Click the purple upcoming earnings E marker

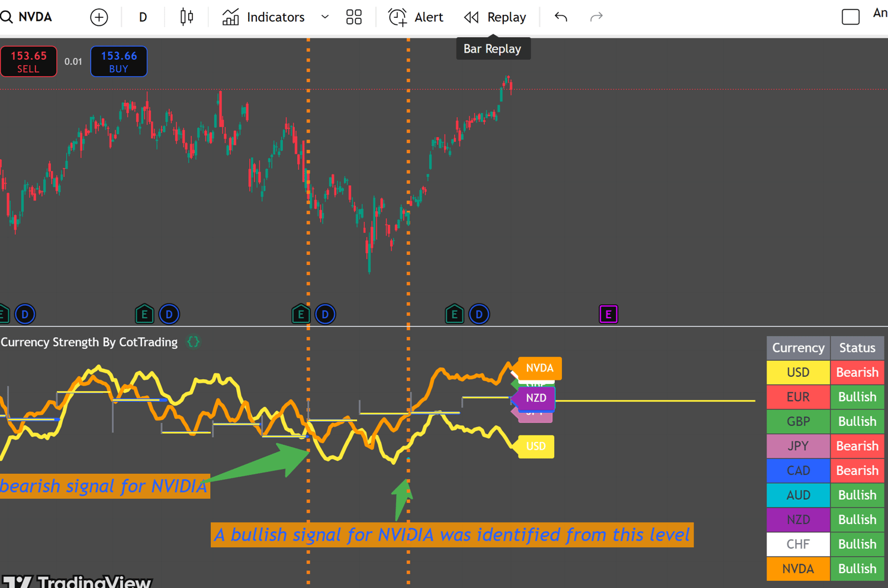click(x=608, y=314)
